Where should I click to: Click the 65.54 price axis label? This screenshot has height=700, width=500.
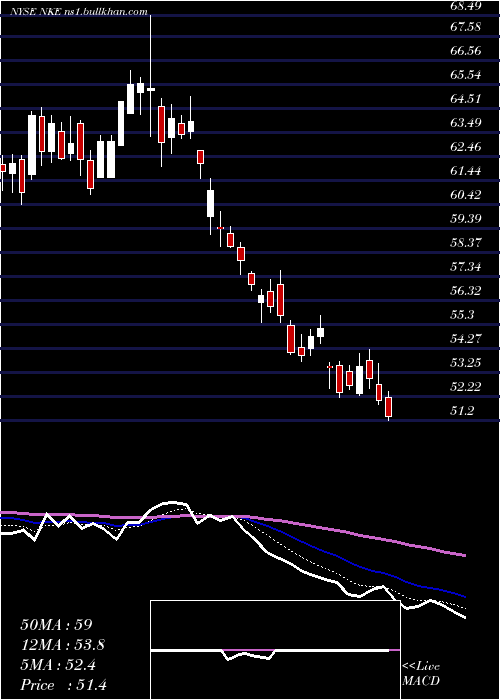[465, 75]
